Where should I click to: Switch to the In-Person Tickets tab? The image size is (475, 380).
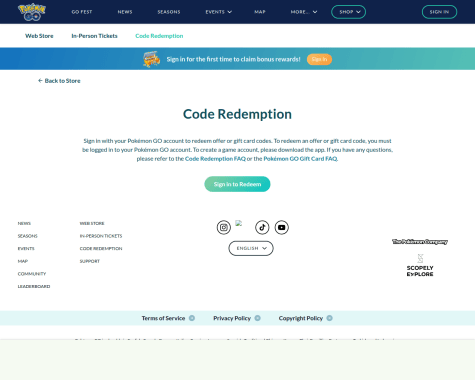click(x=94, y=36)
